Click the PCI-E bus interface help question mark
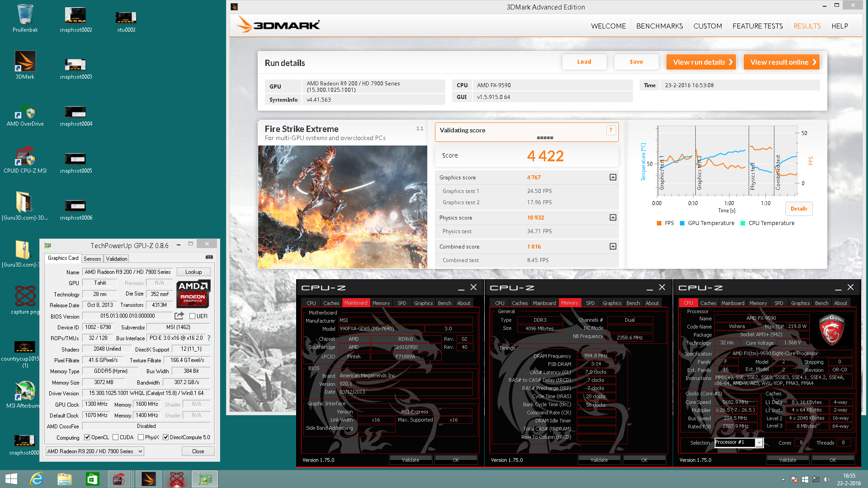Screen dimensions: 868x488 point(209,338)
